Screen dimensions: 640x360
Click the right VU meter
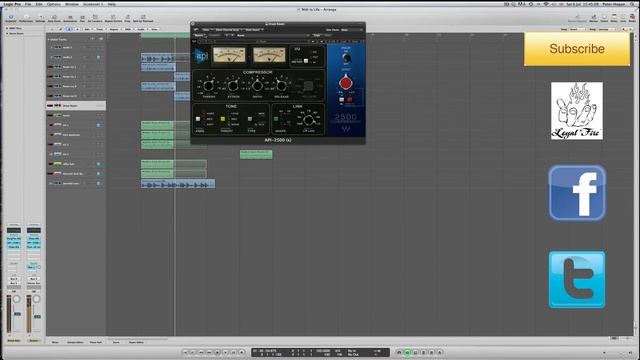pos(269,56)
